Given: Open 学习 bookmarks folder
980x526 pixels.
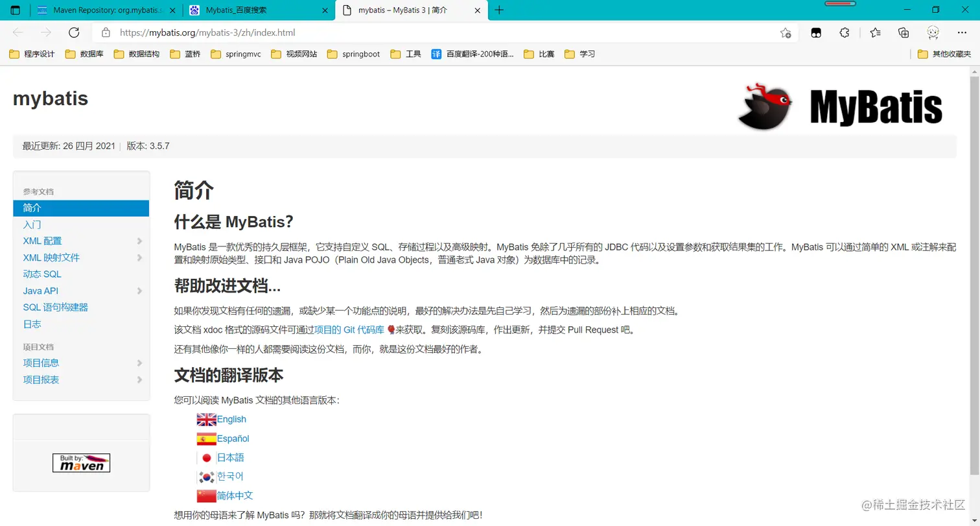Looking at the screenshot, I should 579,54.
